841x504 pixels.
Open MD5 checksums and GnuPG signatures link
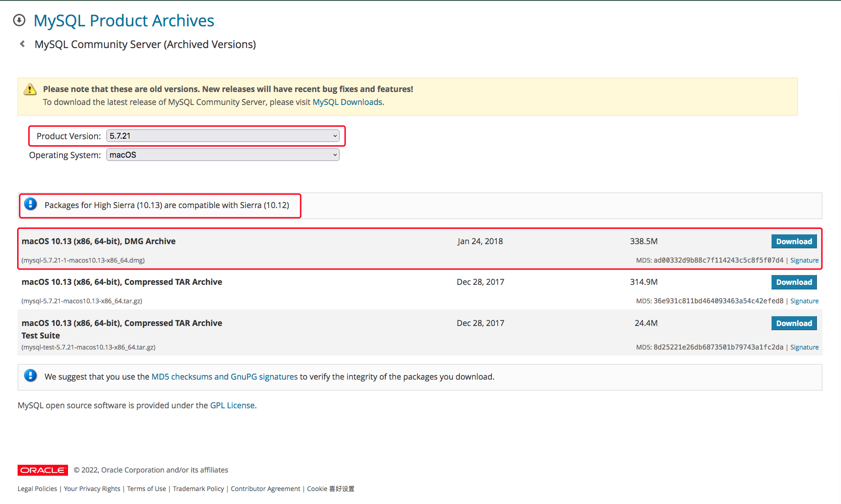225,377
